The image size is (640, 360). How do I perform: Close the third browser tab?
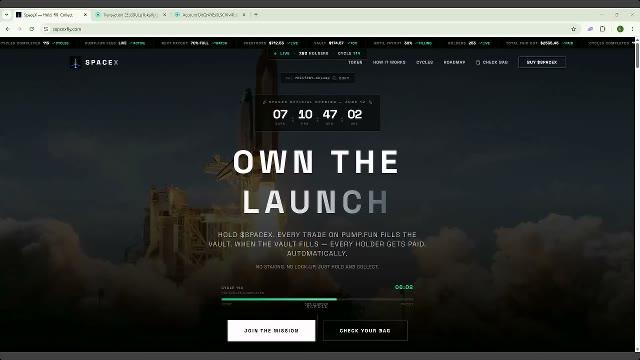click(244, 15)
